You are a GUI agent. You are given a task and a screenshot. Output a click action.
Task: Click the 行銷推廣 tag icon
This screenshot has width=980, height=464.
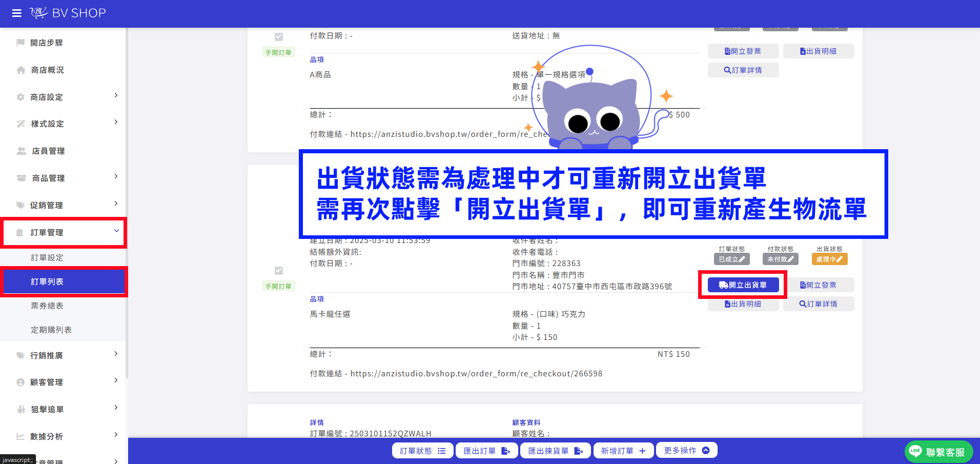[21, 355]
